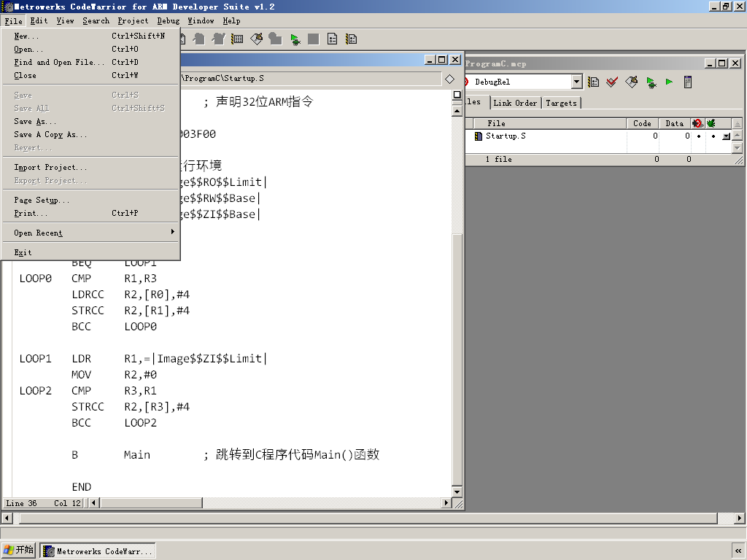Select the Replace toolbar icon
Image resolution: width=747 pixels, height=560 pixels.
point(218,39)
